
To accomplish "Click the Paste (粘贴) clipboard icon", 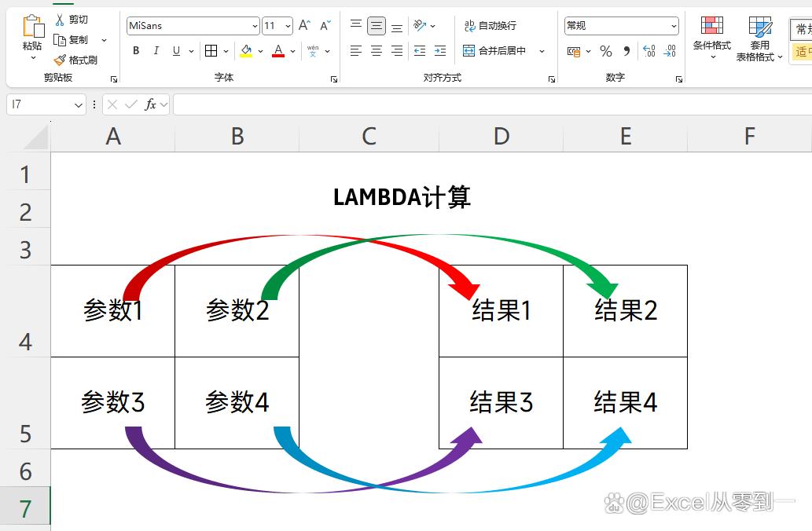I will pos(33,27).
